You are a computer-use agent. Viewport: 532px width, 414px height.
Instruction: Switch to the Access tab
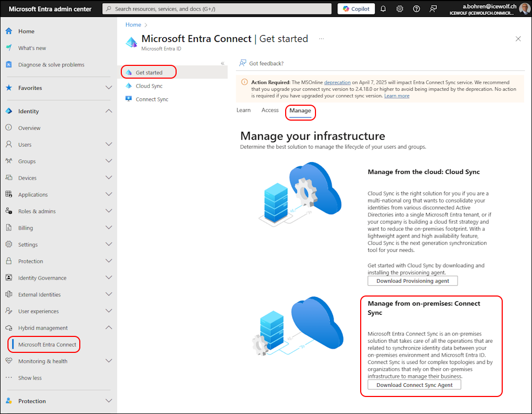pyautogui.click(x=270, y=110)
